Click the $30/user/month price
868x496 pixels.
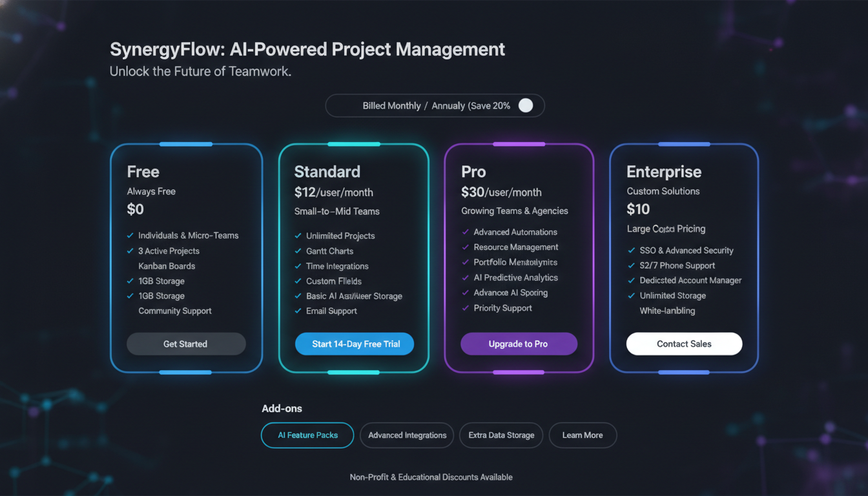click(501, 192)
